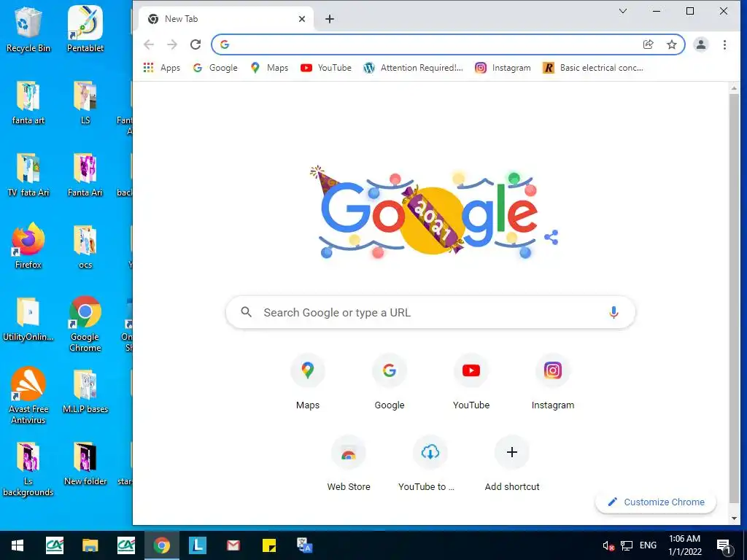The image size is (747, 560).
Task: Open the Attention Required bookmark
Action: pyautogui.click(x=413, y=68)
